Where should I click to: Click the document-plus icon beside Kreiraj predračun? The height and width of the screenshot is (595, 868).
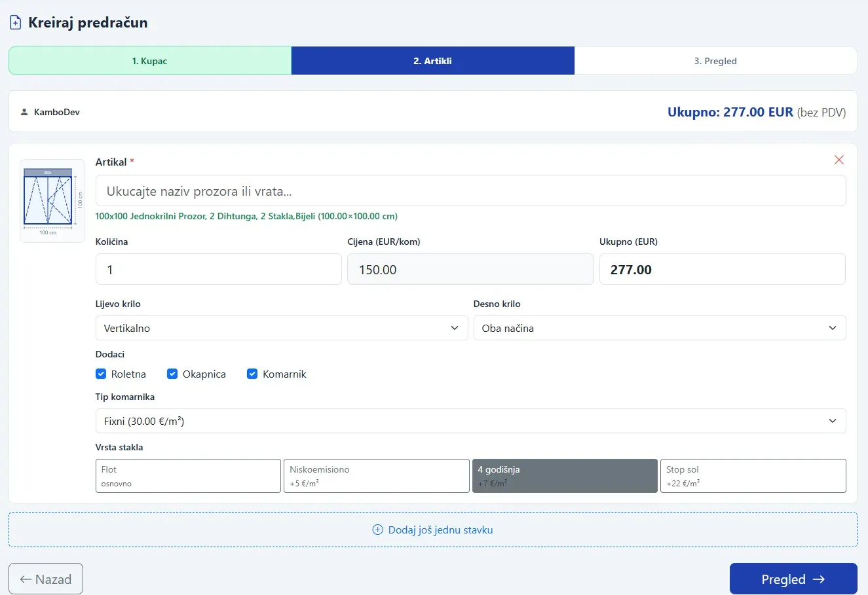tap(15, 23)
